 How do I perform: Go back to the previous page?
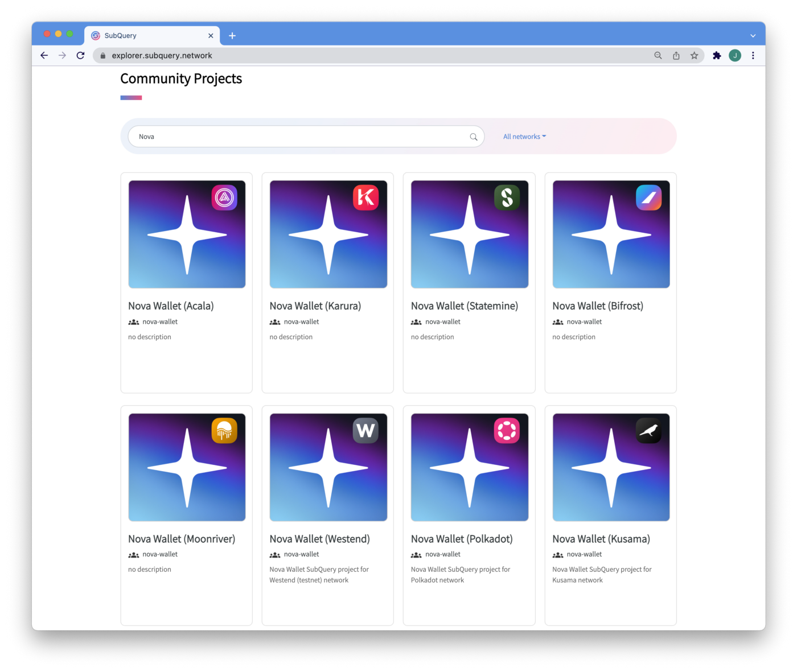point(44,55)
